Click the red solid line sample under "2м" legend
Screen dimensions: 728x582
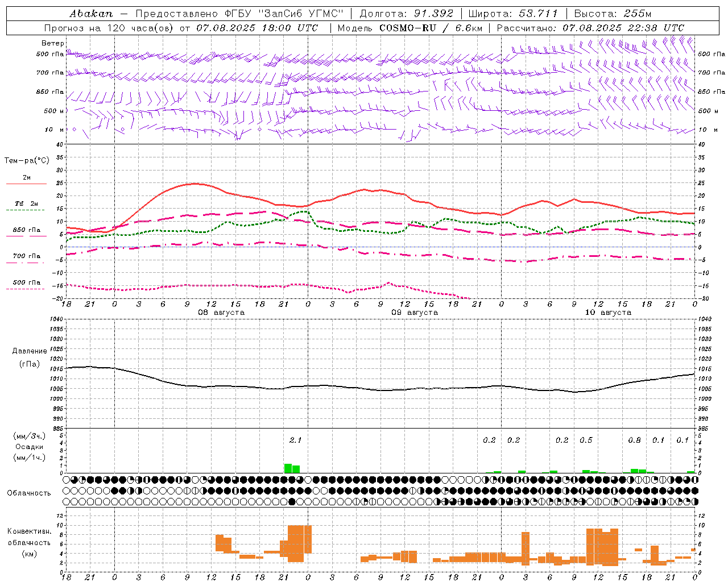[x=27, y=184]
